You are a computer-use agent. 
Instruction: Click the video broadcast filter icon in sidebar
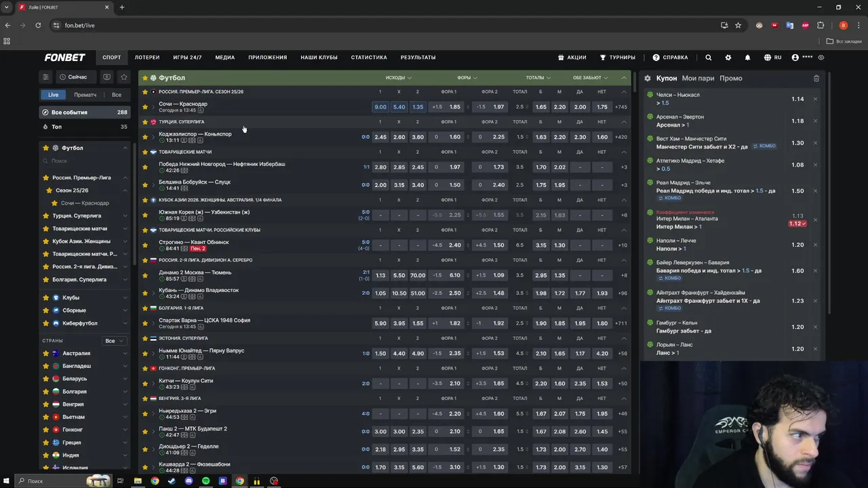point(106,77)
